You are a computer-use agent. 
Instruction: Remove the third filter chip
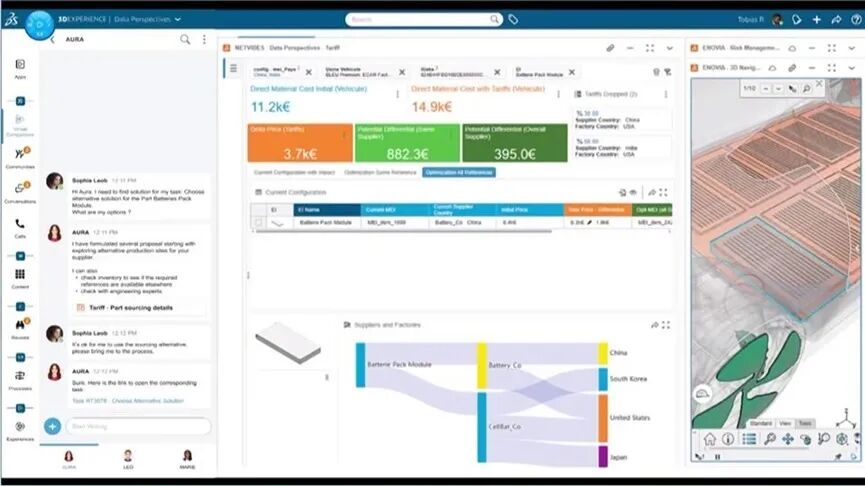[497, 72]
